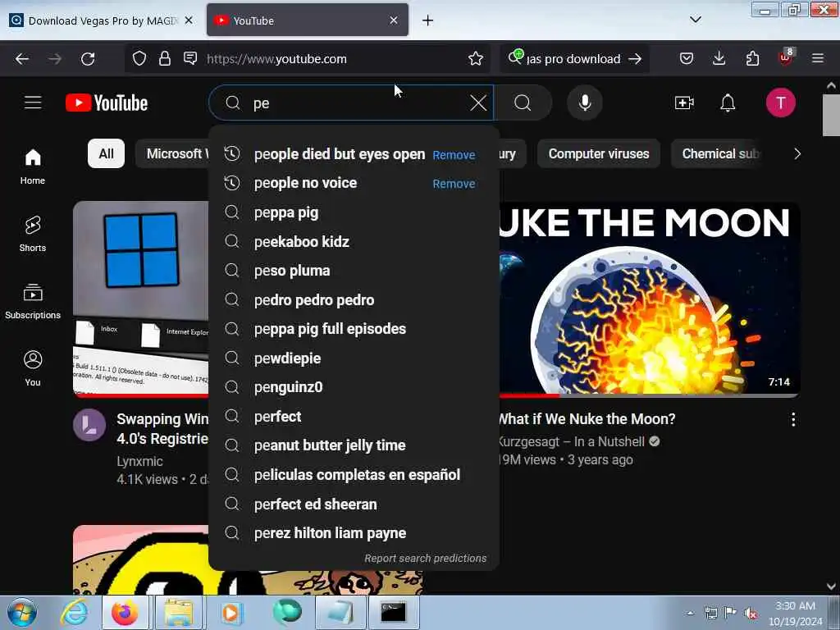This screenshot has height=630, width=840.
Task: Reload the page with the refresh icon
Action: pos(88,59)
